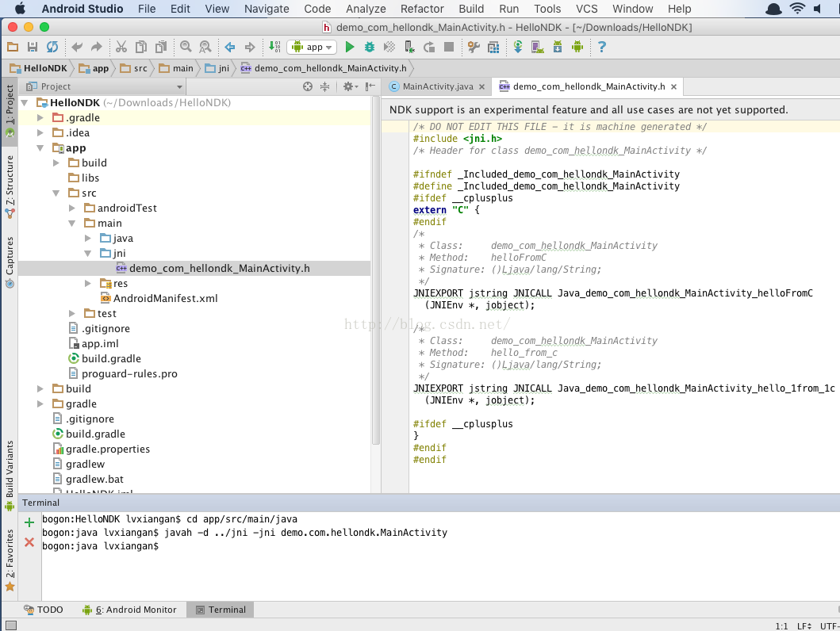Open the Navigate menu
Viewport: 840px width, 631px height.
pos(267,9)
